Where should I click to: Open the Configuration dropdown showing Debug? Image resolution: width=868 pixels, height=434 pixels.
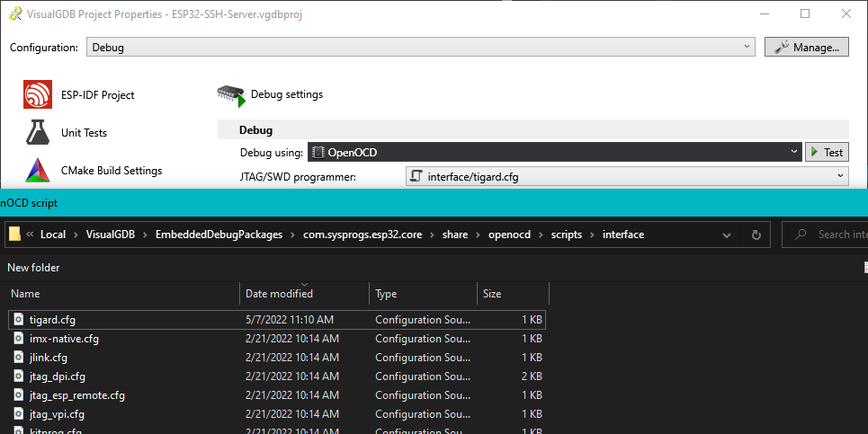pyautogui.click(x=421, y=47)
